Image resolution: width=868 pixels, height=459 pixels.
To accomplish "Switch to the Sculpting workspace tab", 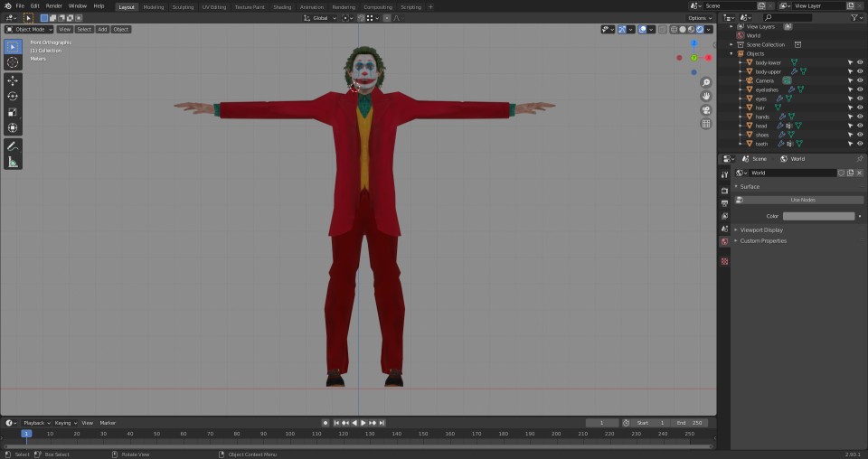I will (x=183, y=6).
